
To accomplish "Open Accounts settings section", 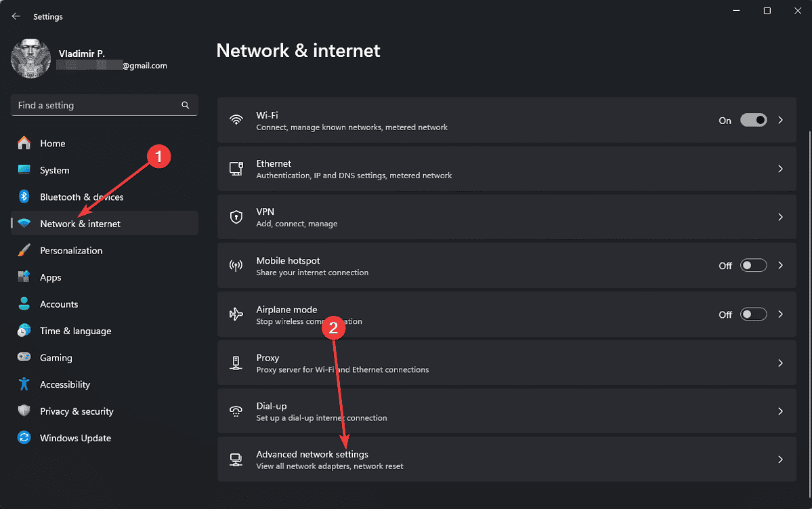I will [104, 304].
